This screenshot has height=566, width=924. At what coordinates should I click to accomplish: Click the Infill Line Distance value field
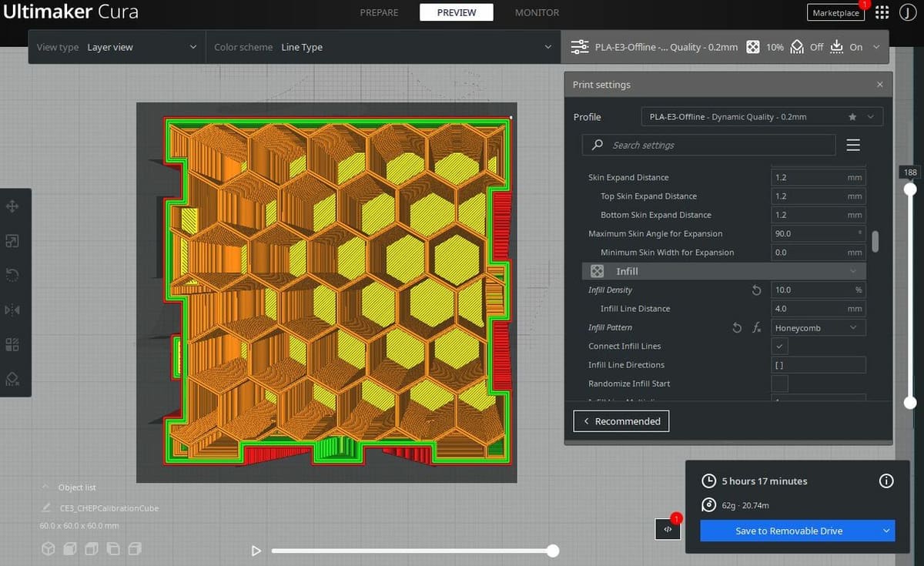(x=819, y=309)
